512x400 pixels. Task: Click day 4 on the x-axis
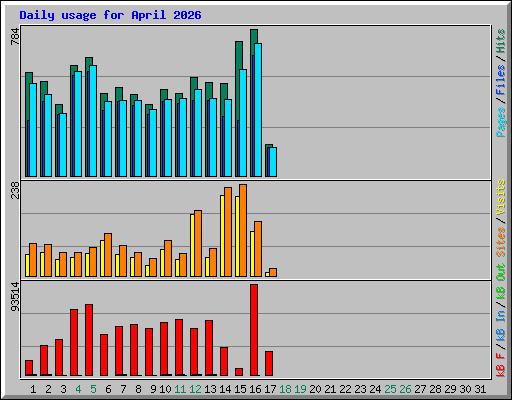tap(78, 389)
